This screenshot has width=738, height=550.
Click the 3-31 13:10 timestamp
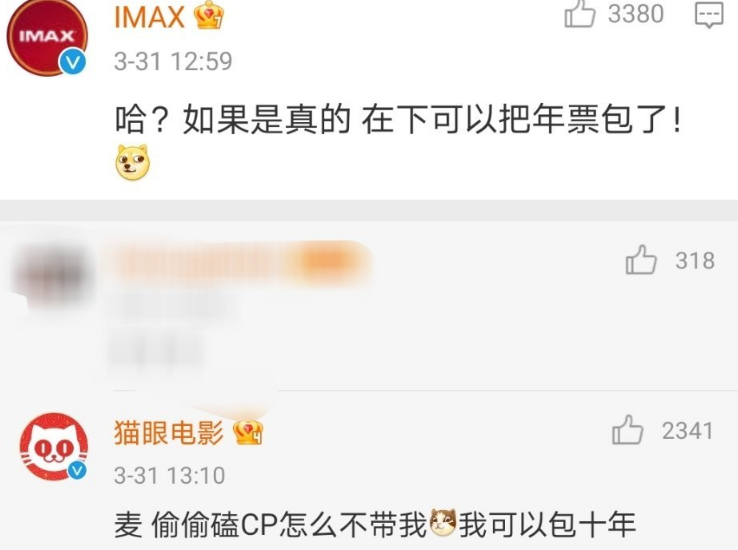point(169,475)
